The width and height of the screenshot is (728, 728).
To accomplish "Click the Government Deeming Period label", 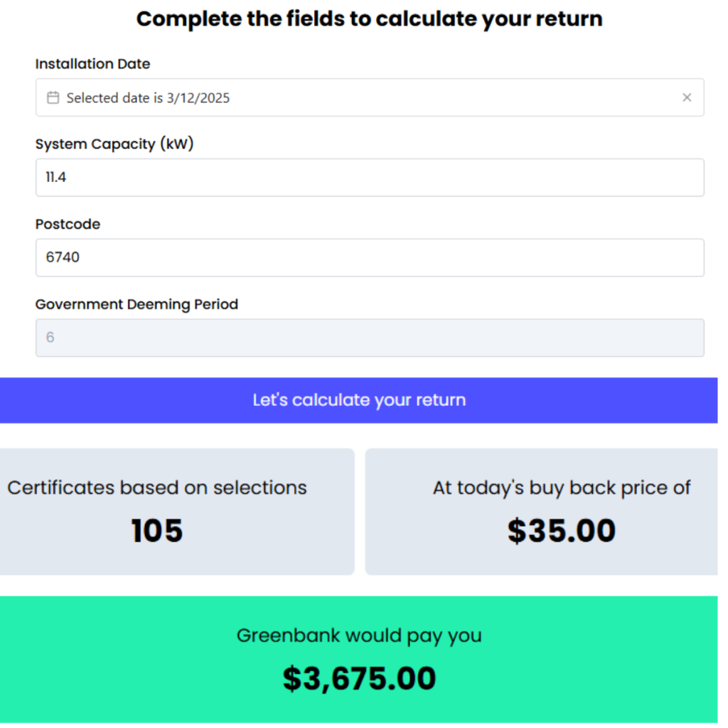I will pyautogui.click(x=136, y=304).
